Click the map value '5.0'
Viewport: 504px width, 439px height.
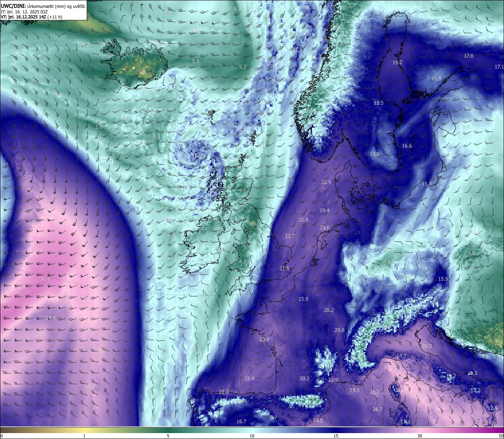pyautogui.click(x=99, y=127)
